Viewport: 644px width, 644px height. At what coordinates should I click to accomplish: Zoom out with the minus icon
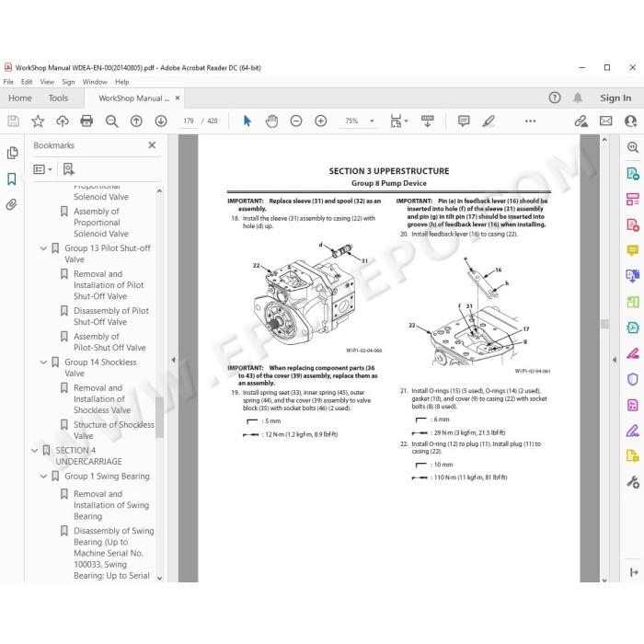296,121
